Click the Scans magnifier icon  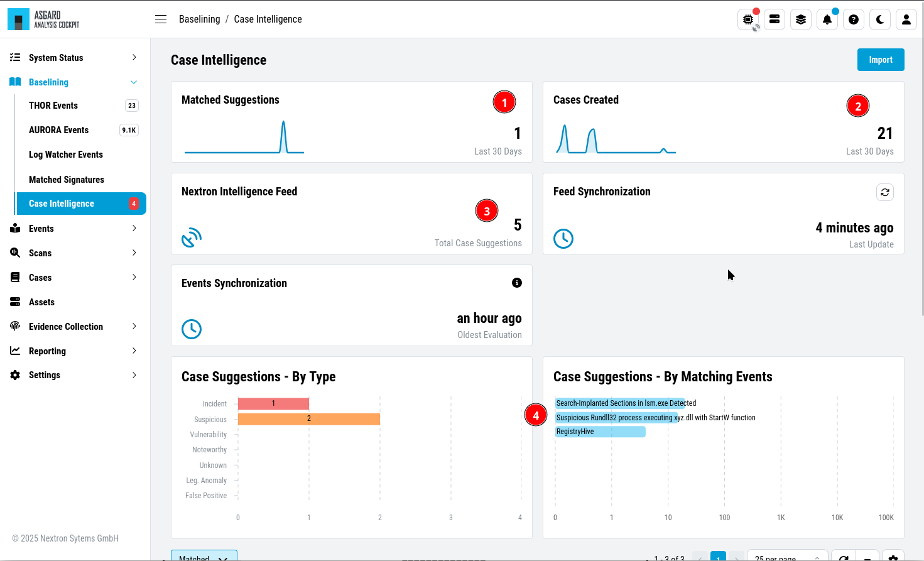coord(15,253)
